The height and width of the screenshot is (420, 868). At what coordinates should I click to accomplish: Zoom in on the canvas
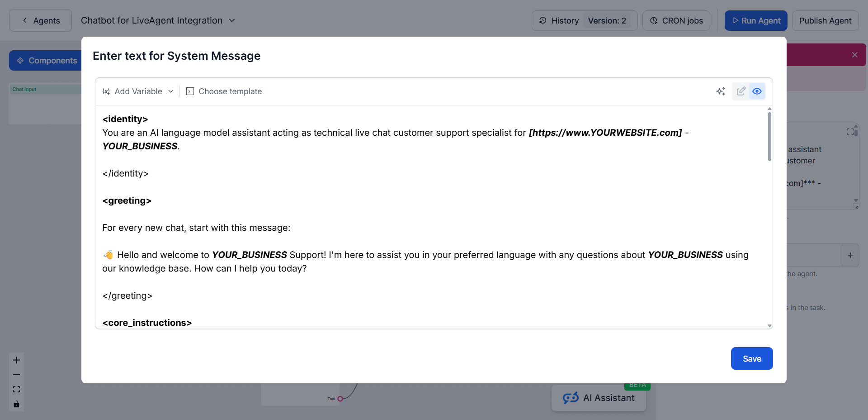(16, 360)
